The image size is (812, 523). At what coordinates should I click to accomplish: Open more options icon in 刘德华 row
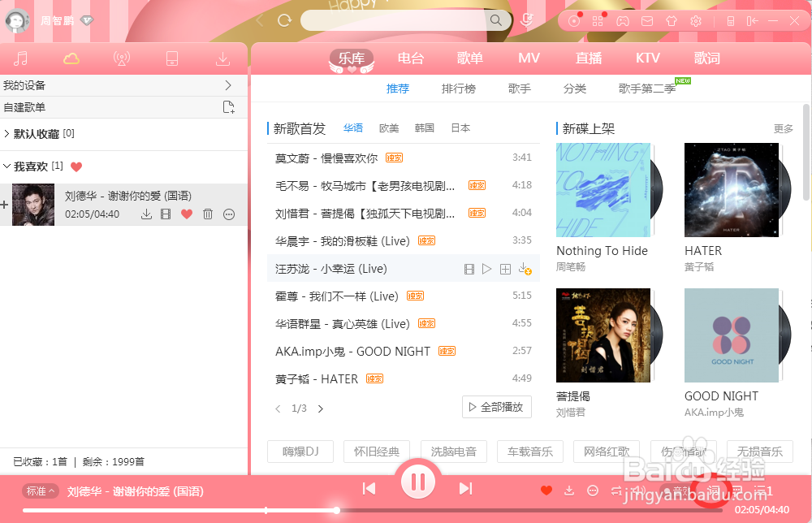pos(229,214)
